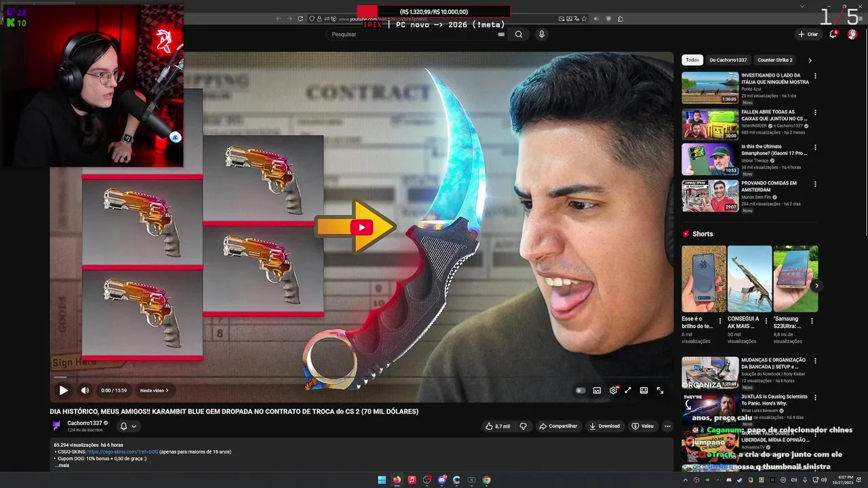Seek using the video progress bar
Viewport: 868px width, 488px height.
click(361, 378)
